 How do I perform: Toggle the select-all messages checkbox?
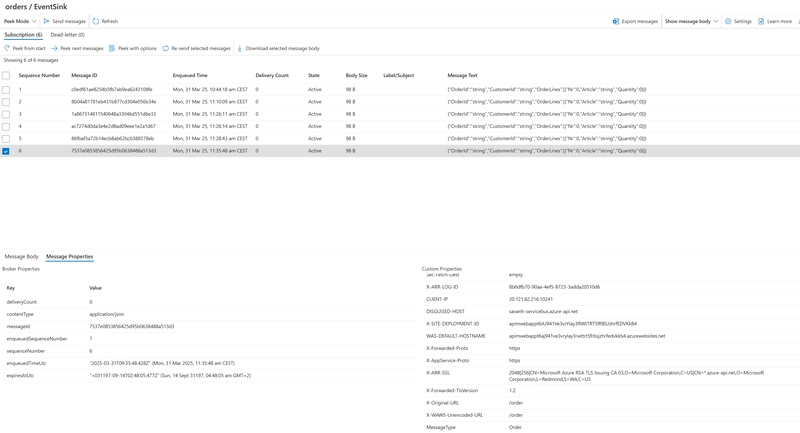pyautogui.click(x=6, y=75)
